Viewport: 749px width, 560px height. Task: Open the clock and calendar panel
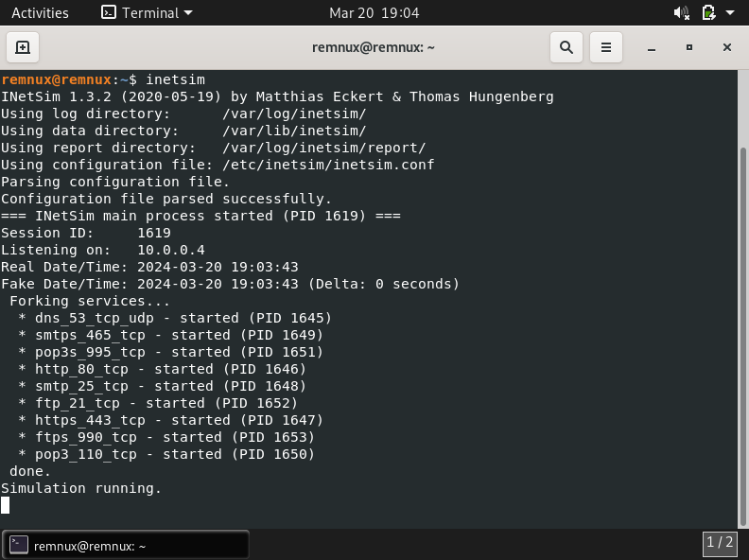(x=374, y=13)
